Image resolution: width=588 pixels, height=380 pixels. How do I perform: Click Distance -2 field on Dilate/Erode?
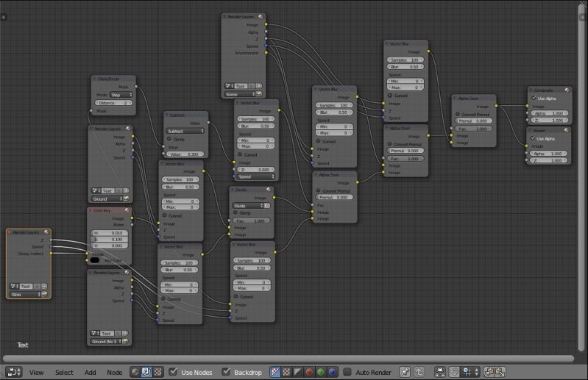(x=113, y=103)
